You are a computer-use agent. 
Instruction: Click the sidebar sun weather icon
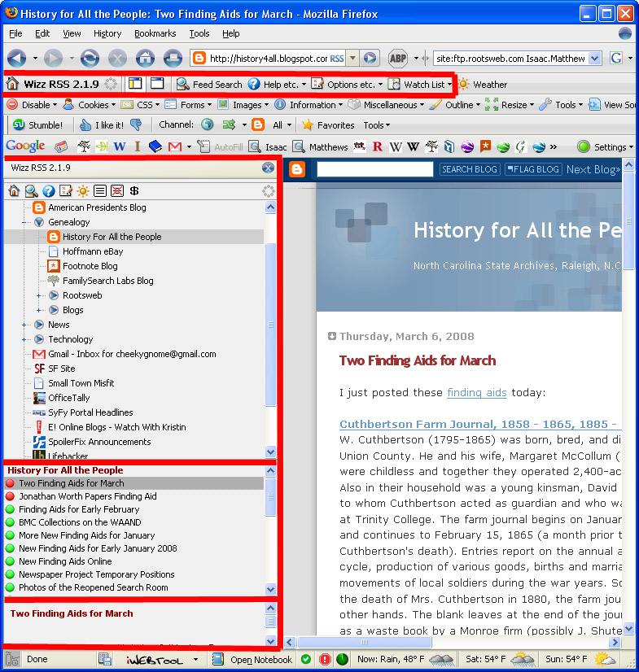[83, 190]
